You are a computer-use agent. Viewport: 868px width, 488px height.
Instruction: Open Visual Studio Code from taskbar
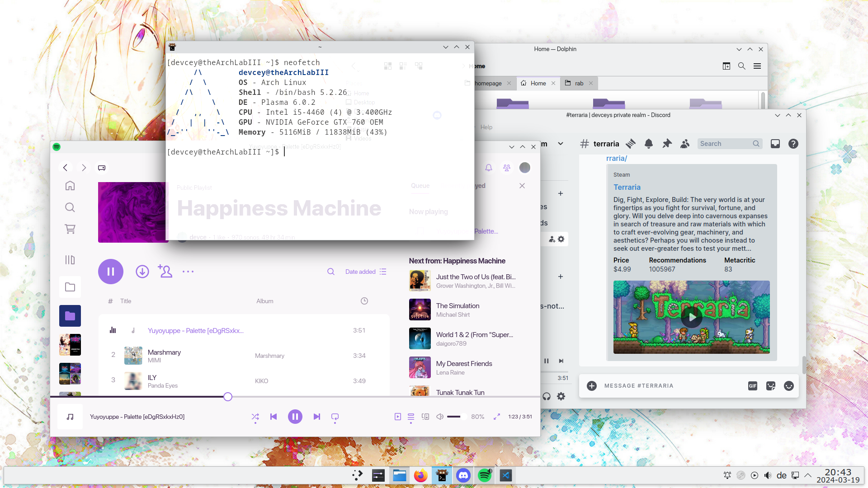click(x=506, y=475)
